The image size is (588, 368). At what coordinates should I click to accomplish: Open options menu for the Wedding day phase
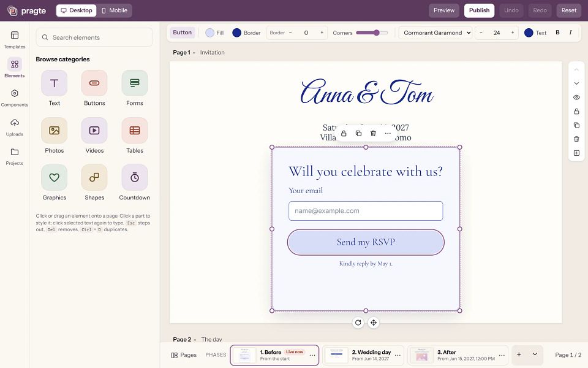398,355
